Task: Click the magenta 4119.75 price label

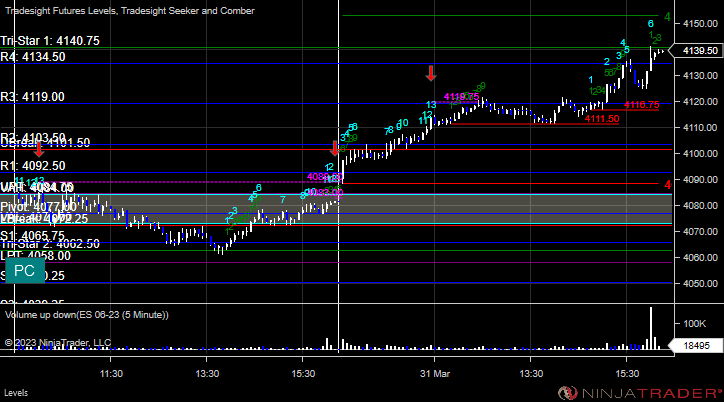Action: tap(461, 97)
